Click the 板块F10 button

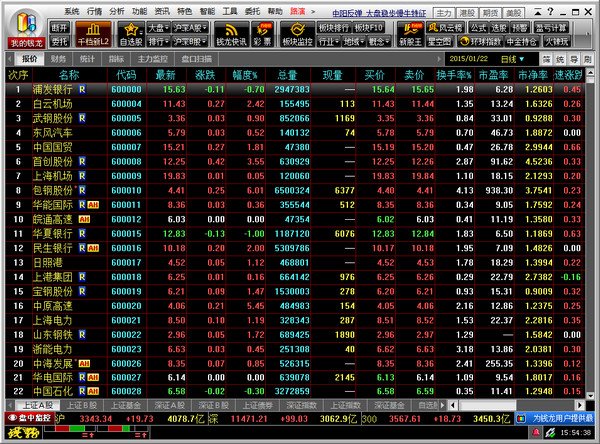click(368, 28)
